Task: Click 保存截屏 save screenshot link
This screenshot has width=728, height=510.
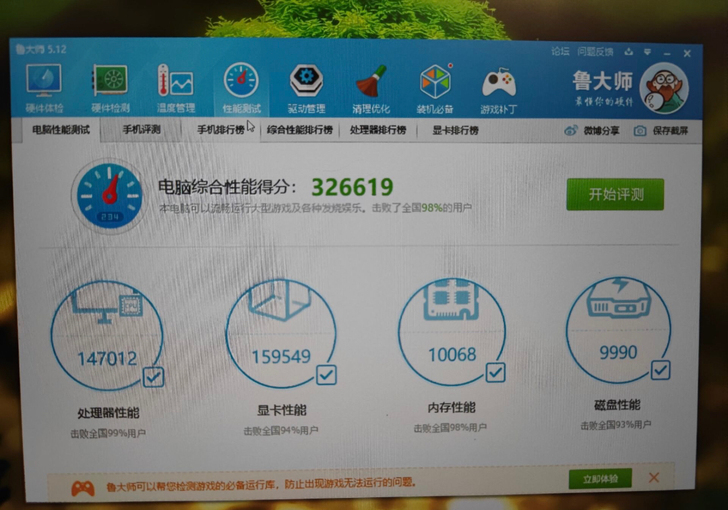Action: click(x=670, y=131)
